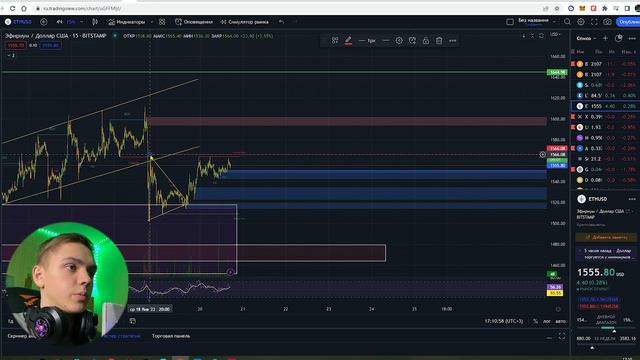Maximize the bottom panel expand icon
The height and width of the screenshot is (360, 640).
(x=562, y=336)
